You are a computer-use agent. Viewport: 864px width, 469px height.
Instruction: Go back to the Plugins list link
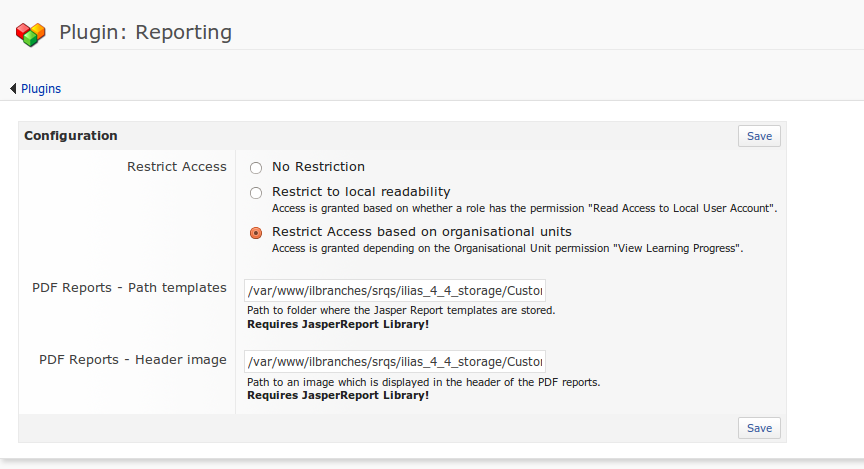pos(41,89)
